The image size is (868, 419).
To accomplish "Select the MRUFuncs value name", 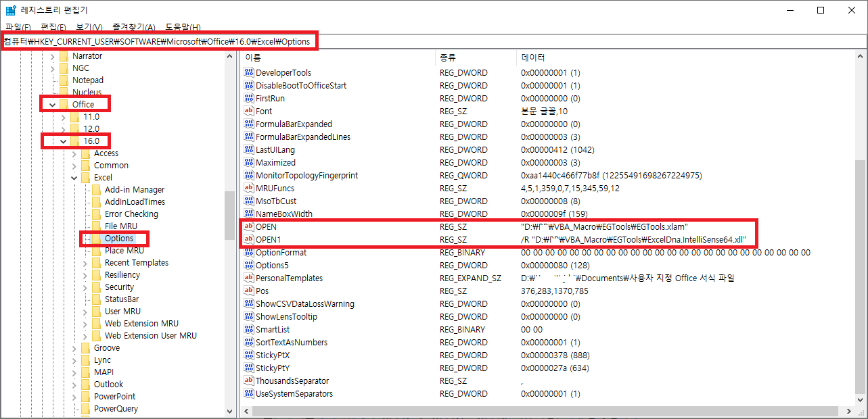I will pos(275,189).
